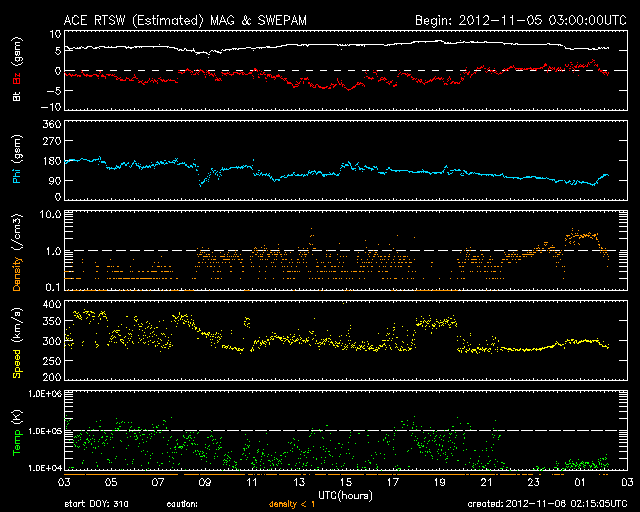Click the yellow speed plateau between hours 18 and 20

[x=436, y=323]
